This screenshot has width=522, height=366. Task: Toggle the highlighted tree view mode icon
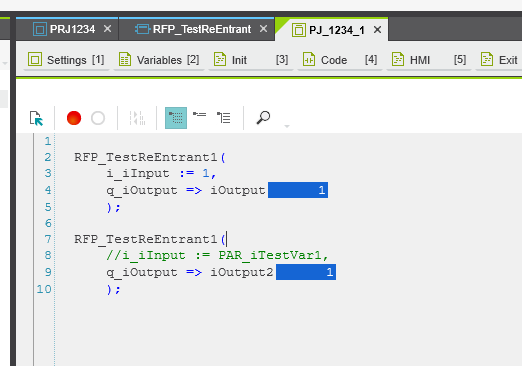pos(176,118)
